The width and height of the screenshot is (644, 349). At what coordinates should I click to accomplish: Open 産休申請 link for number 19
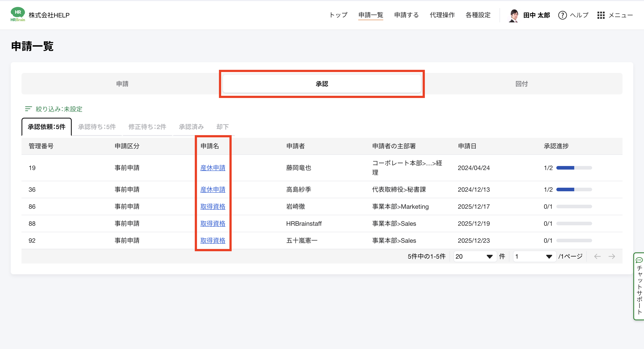tap(212, 168)
